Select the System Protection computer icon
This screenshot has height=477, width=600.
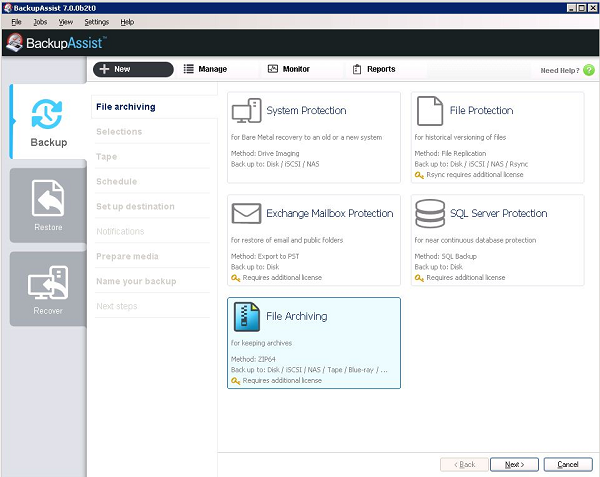point(246,111)
